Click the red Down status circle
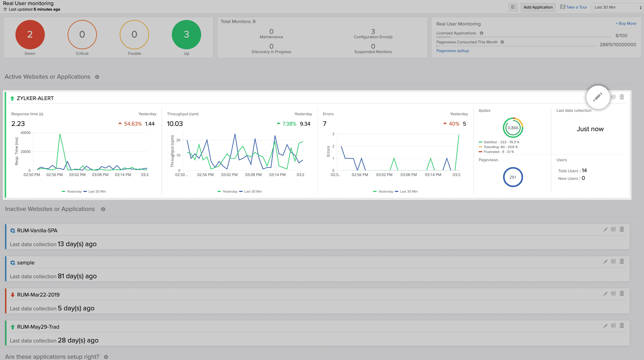The image size is (644, 360). click(x=30, y=35)
